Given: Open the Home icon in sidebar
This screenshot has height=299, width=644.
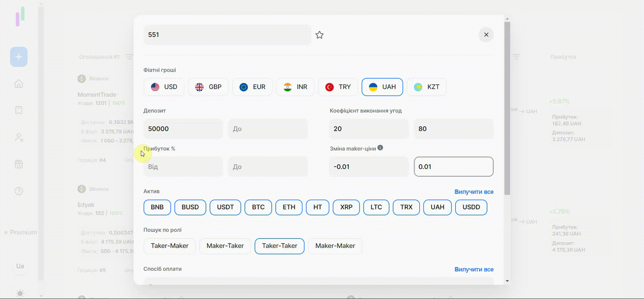Looking at the screenshot, I should coord(19,84).
